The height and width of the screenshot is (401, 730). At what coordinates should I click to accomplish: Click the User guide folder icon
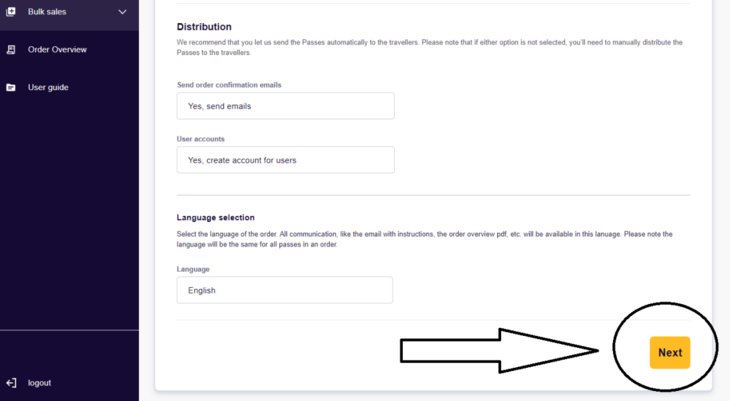[x=11, y=87]
